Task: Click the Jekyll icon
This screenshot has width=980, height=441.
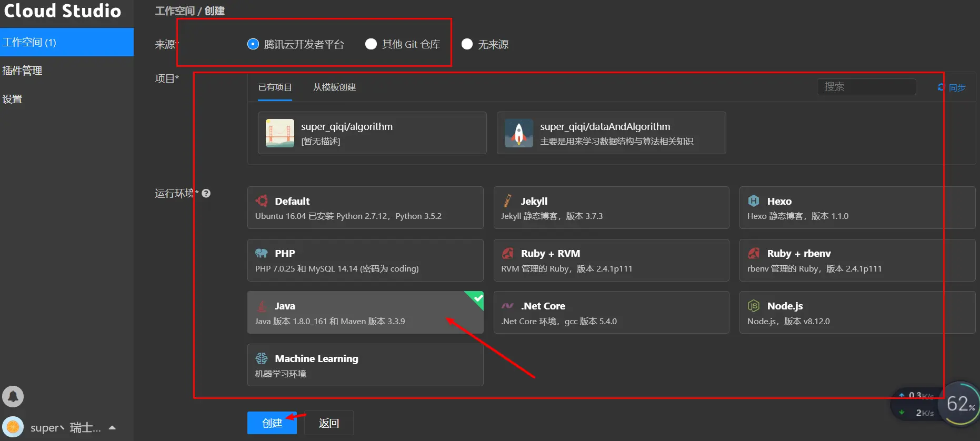Action: 507,201
